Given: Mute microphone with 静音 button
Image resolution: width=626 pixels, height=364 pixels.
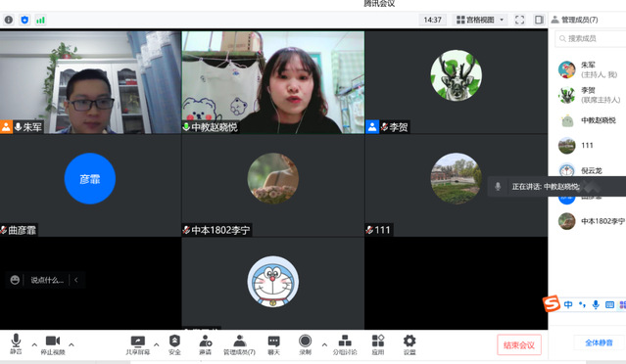Looking at the screenshot, I should pos(16,344).
